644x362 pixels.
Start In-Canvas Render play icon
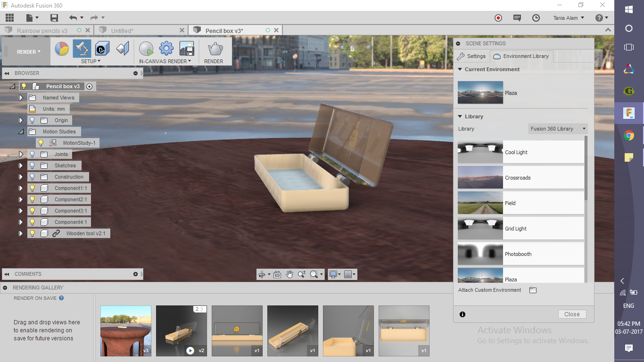tap(146, 49)
